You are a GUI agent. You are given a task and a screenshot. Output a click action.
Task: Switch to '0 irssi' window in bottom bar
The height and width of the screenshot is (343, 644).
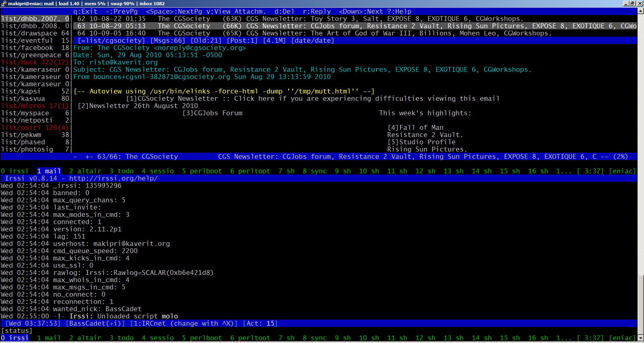pos(15,338)
